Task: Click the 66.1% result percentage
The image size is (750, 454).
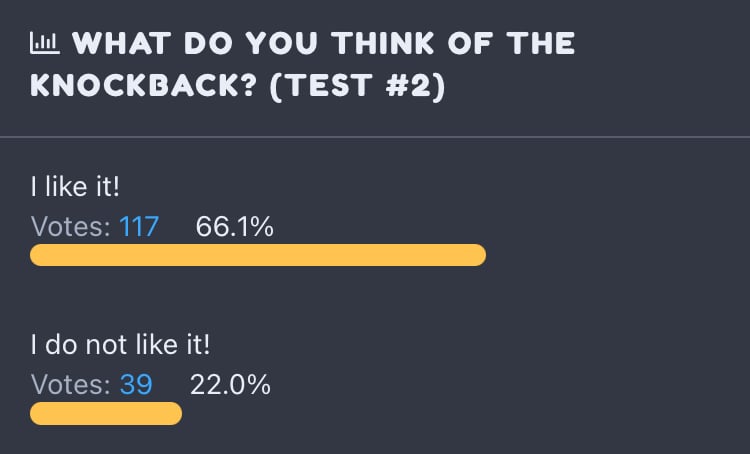Action: [234, 226]
